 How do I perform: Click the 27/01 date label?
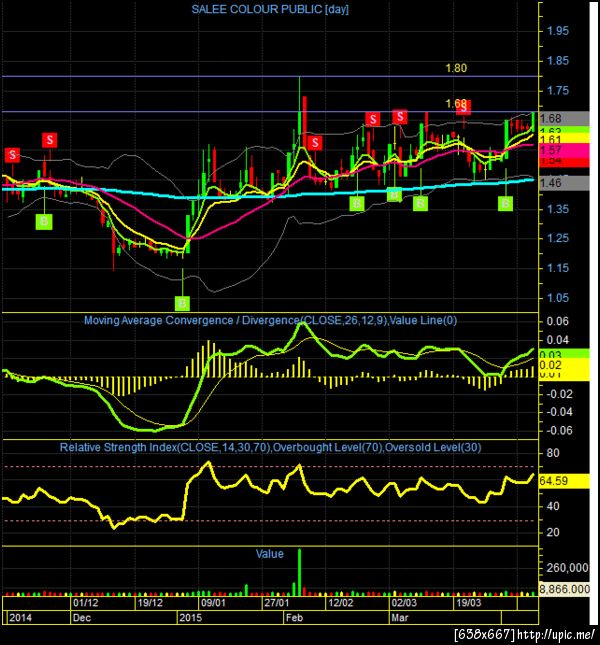(277, 603)
